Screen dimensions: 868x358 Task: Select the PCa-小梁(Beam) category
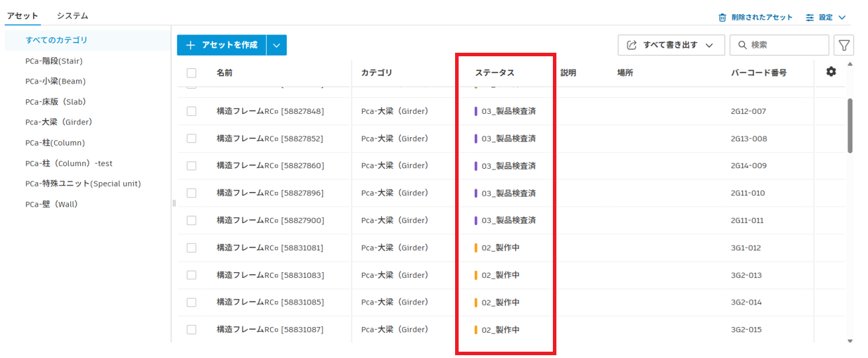55,81
